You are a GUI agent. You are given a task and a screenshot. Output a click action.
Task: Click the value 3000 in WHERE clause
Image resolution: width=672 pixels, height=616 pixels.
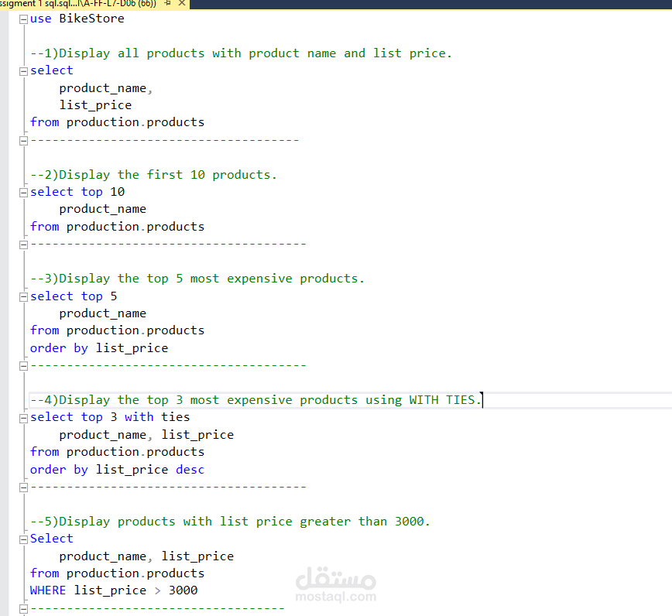tap(183, 590)
